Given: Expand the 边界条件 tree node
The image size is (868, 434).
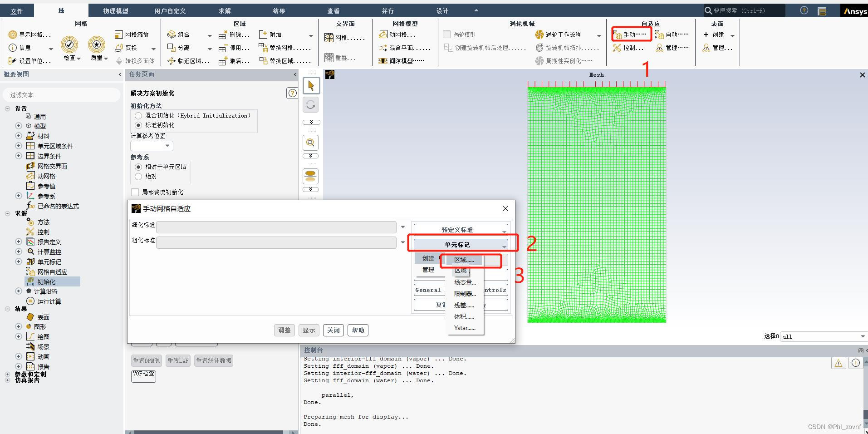Looking at the screenshot, I should (18, 156).
